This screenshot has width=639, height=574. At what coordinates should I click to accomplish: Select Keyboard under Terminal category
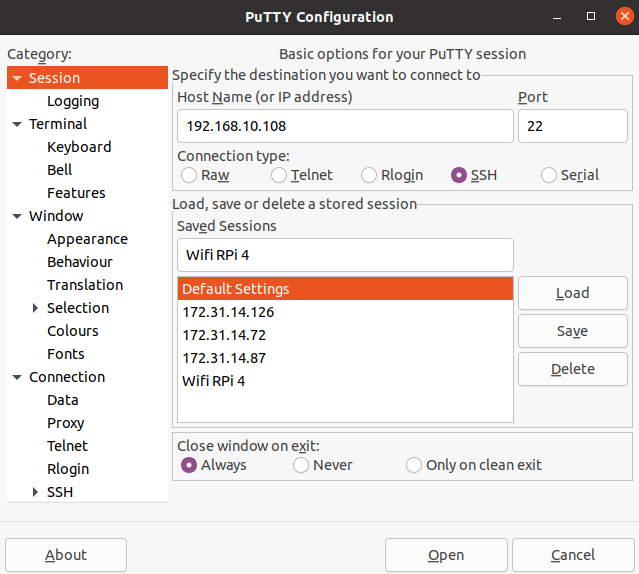[x=79, y=147]
